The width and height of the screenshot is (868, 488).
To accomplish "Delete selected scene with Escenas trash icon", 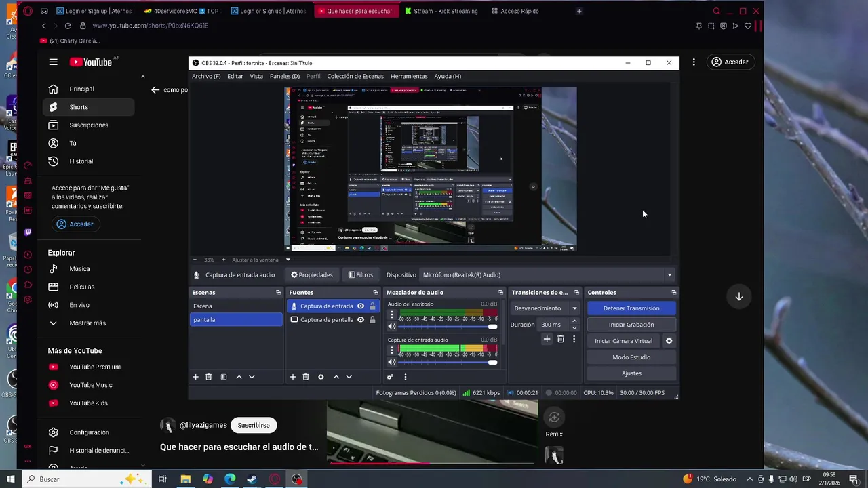I will pyautogui.click(x=208, y=377).
